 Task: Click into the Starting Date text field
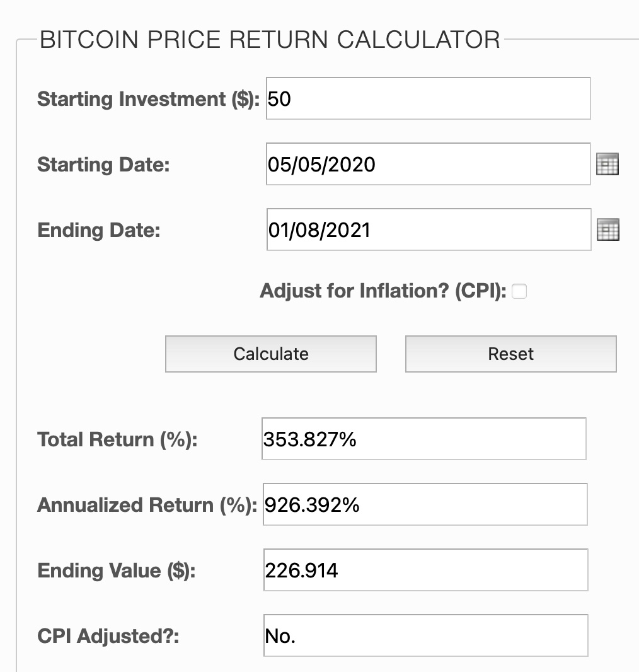[428, 164]
